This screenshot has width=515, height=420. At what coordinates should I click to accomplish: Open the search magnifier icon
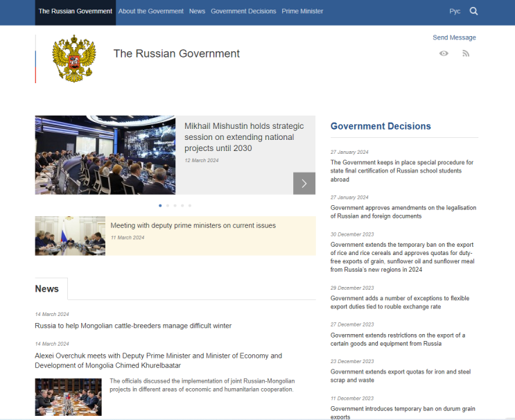click(x=473, y=11)
